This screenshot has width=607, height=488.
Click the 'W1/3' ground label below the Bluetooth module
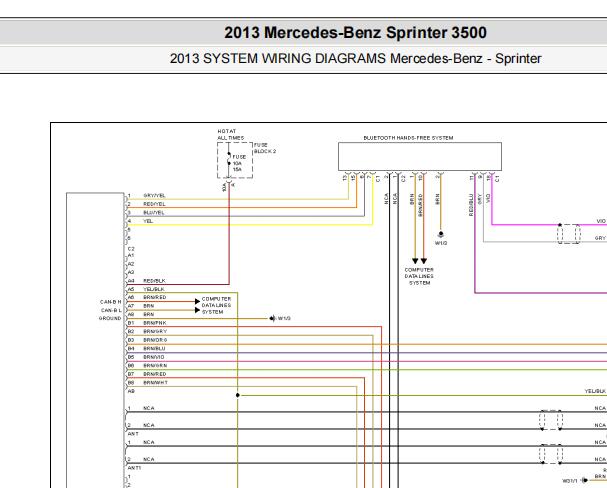click(x=441, y=243)
